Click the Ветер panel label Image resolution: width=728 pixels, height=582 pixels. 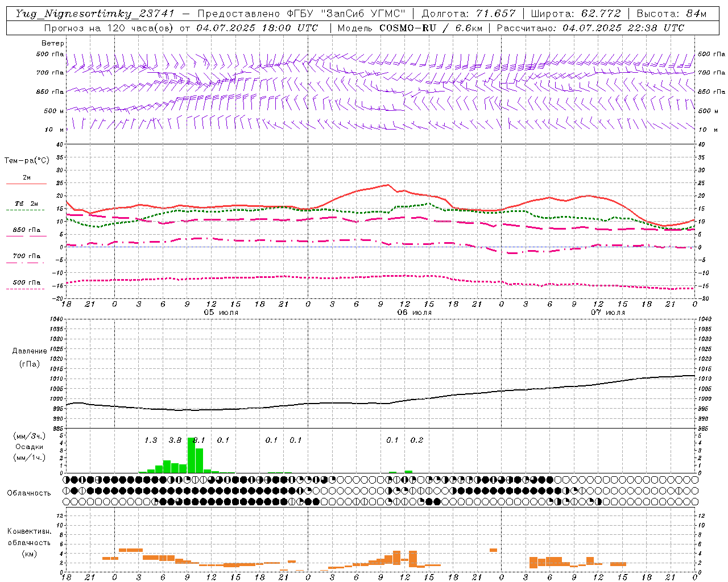pyautogui.click(x=53, y=43)
